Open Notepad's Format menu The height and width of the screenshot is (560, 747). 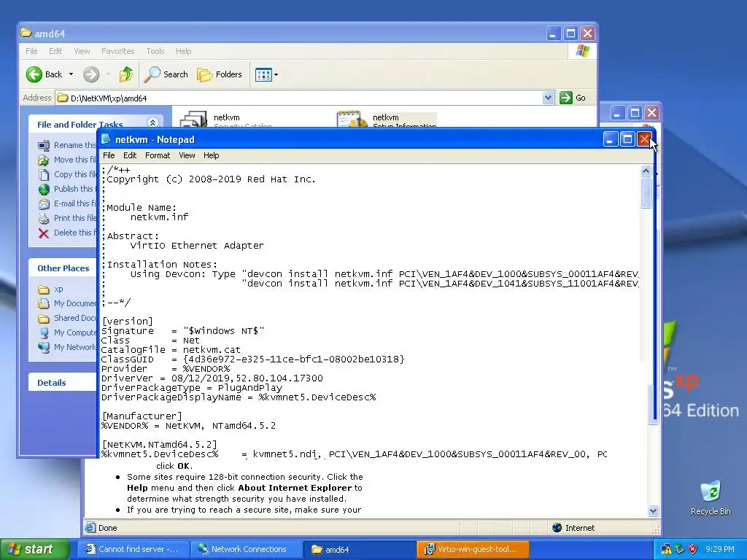[x=158, y=155]
